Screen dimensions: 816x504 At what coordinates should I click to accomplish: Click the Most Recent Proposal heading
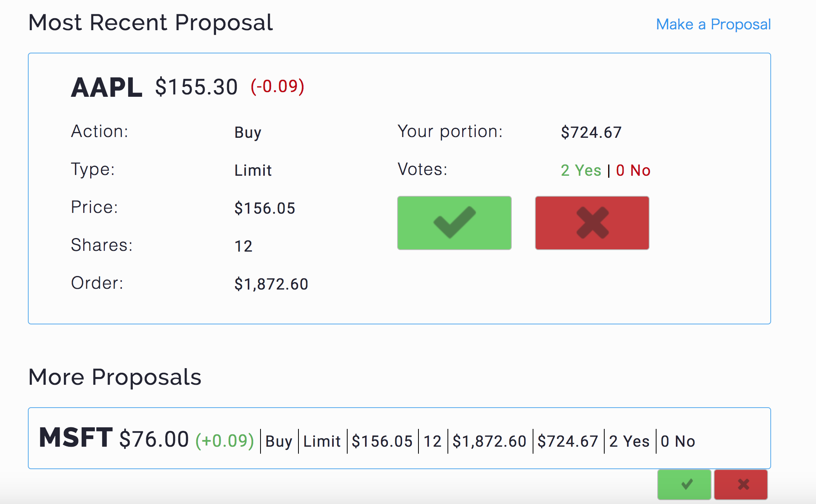point(151,22)
